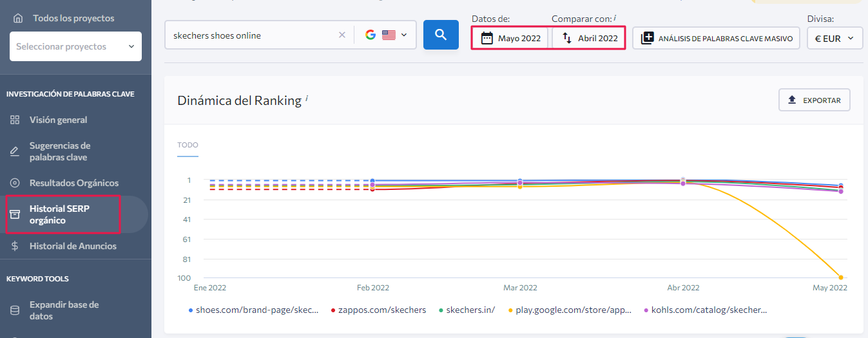
Task: Click the US flag icon in search bar
Action: (389, 35)
